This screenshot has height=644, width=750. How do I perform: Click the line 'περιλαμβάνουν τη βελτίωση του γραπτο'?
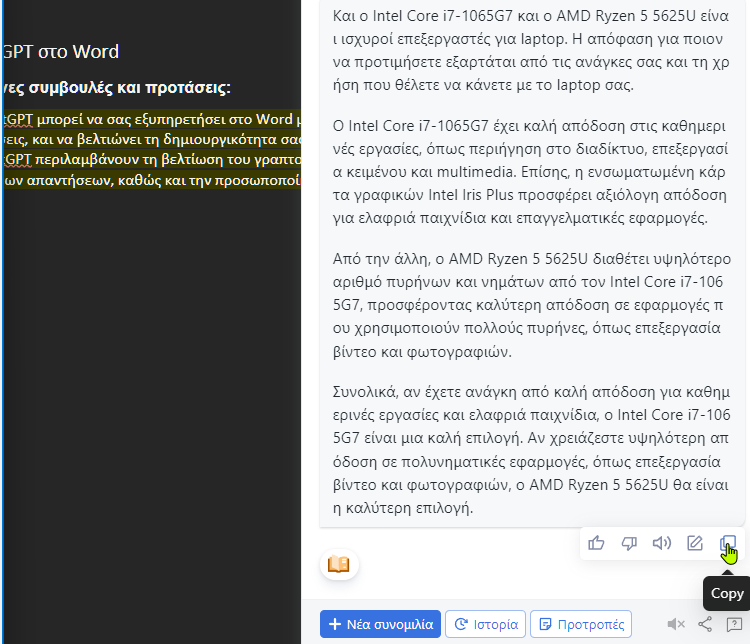click(x=168, y=159)
